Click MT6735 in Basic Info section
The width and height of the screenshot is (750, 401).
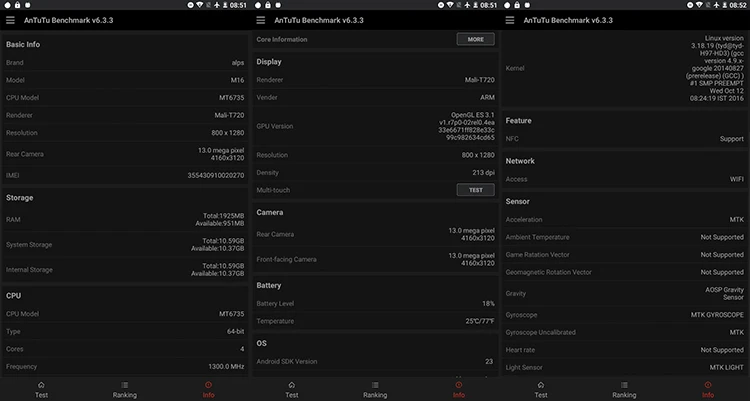[232, 98]
